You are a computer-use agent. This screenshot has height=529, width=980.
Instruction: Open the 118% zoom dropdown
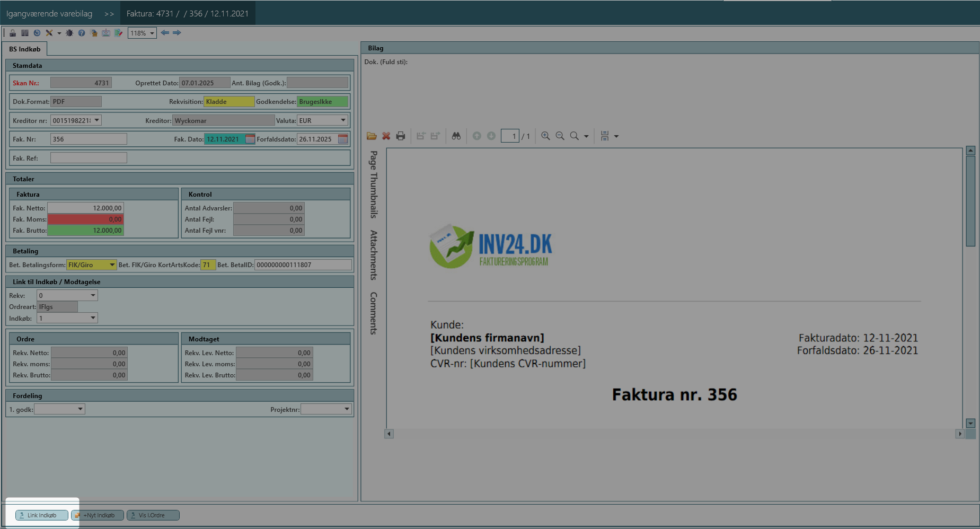[152, 33]
